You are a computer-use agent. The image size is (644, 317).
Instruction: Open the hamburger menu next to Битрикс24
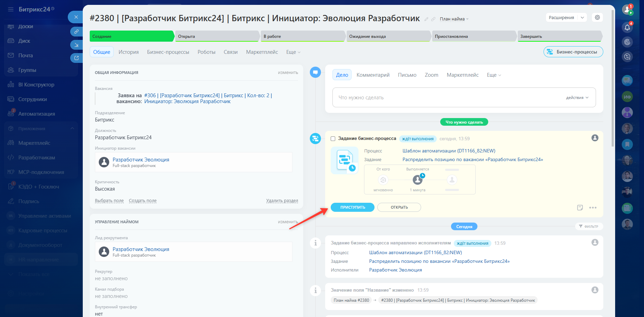pos(11,9)
